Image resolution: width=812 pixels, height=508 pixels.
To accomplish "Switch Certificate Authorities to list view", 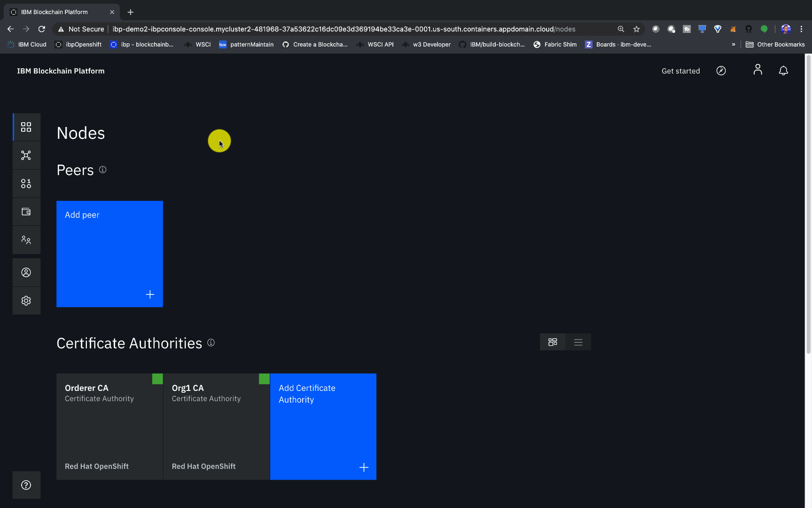I will [x=578, y=342].
